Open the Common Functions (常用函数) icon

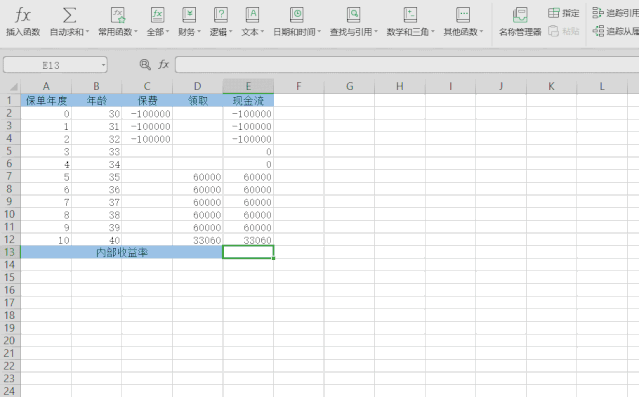tap(118, 15)
